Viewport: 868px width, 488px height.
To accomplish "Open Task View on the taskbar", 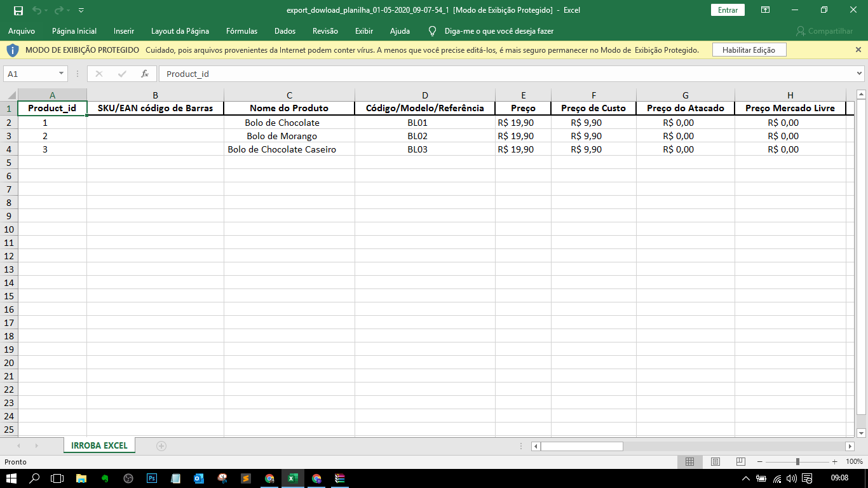I will [58, 478].
